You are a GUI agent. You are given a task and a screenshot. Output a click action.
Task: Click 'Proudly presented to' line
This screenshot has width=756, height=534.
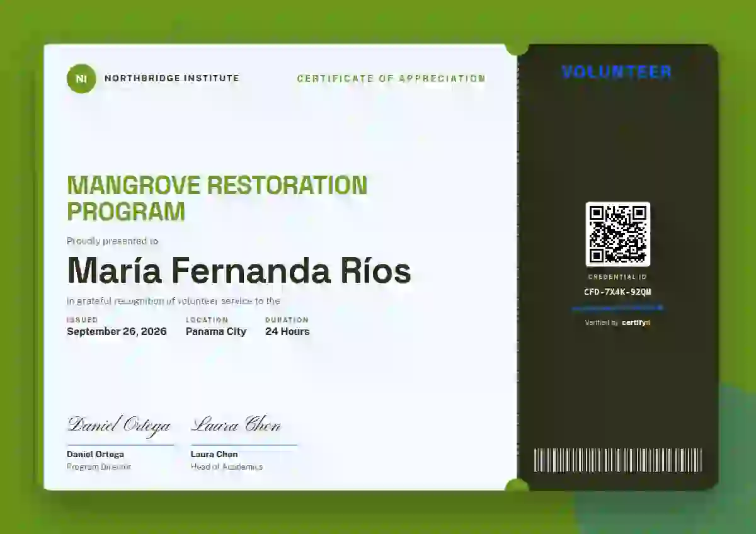pyautogui.click(x=113, y=241)
